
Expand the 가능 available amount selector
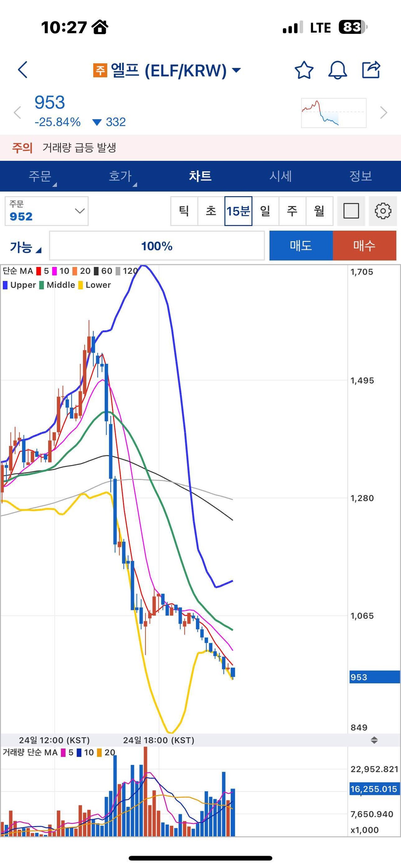[25, 247]
